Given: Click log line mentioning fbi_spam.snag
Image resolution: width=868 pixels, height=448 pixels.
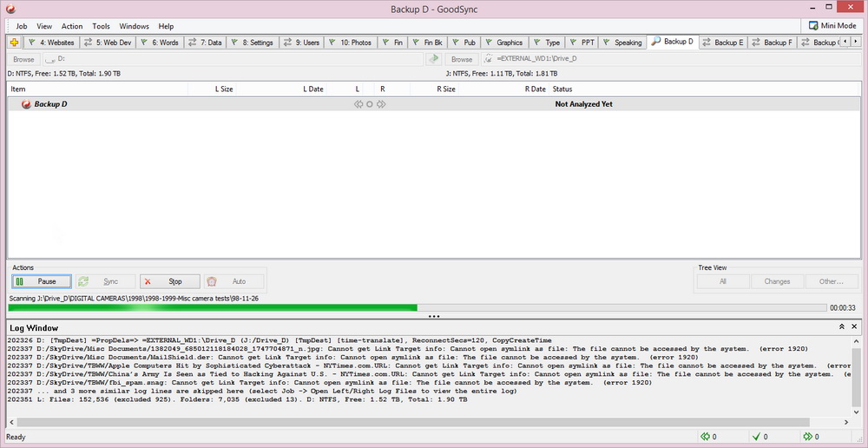Looking at the screenshot, I should [331, 383].
